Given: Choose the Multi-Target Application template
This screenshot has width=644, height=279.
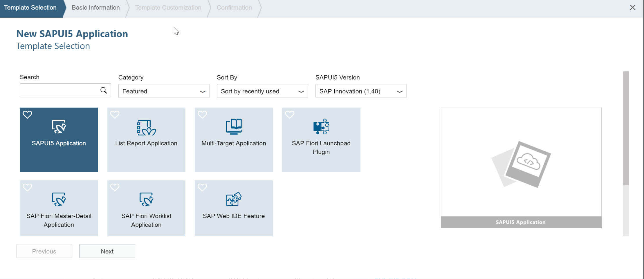Looking at the screenshot, I should coord(233,139).
